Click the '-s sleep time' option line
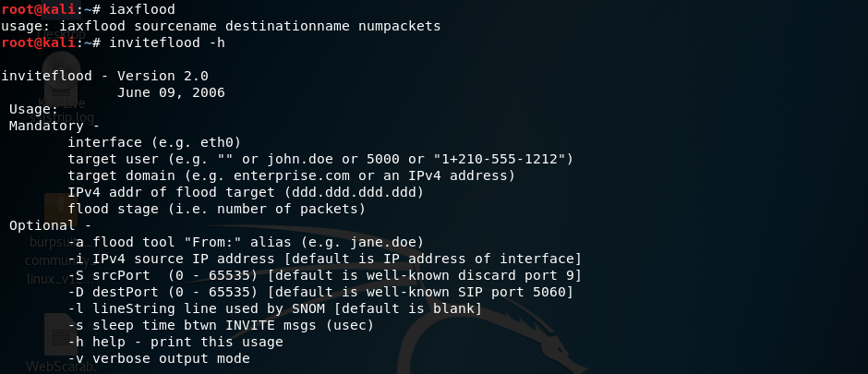The height and width of the screenshot is (374, 868). pos(221,325)
